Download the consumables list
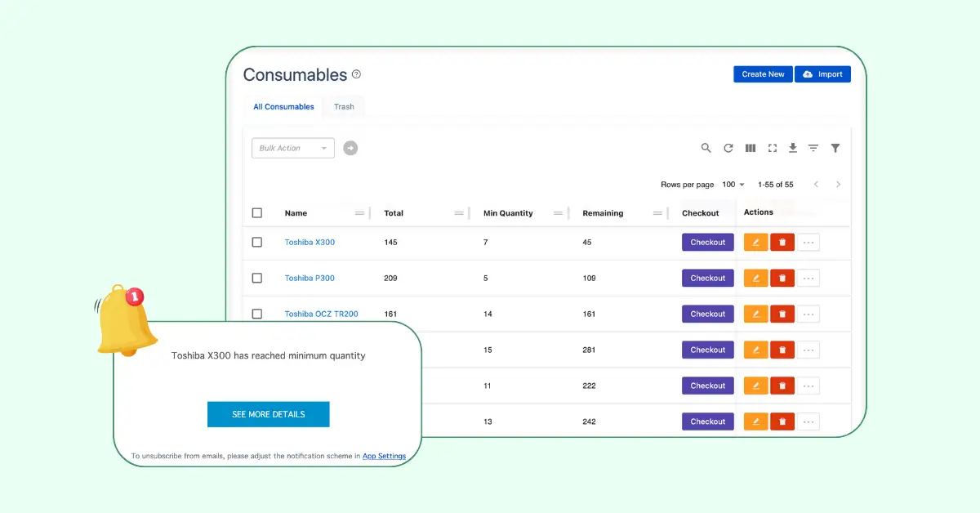 click(792, 148)
